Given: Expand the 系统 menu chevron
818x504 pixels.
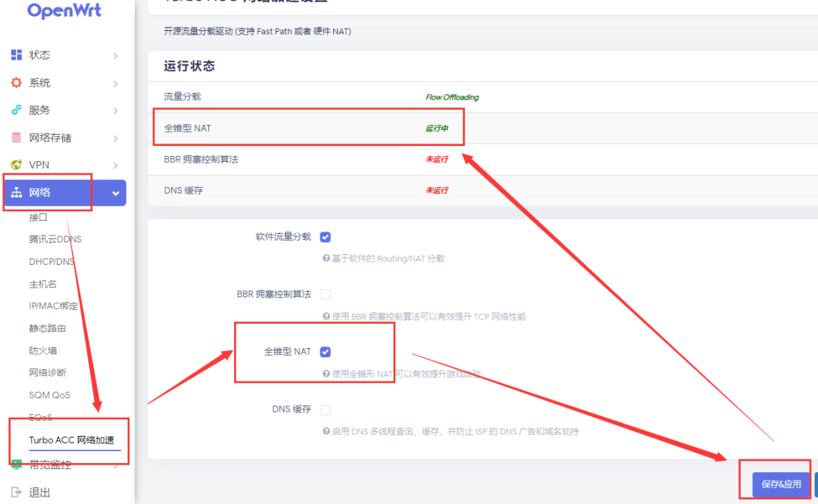Looking at the screenshot, I should click(x=115, y=83).
